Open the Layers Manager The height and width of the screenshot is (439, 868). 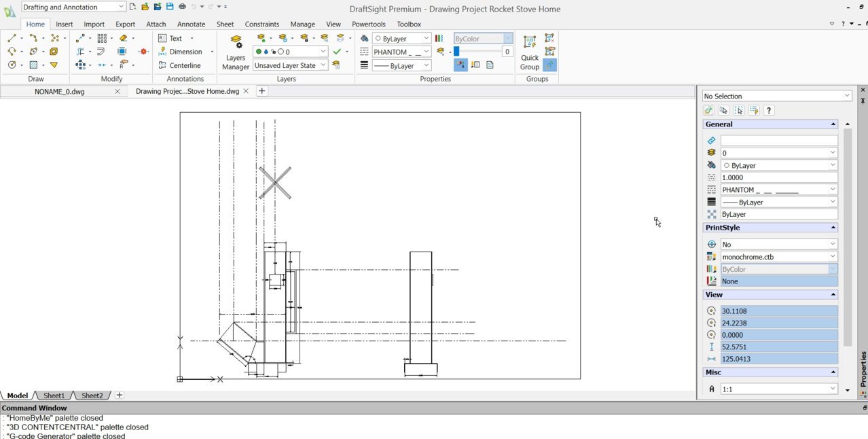click(236, 52)
